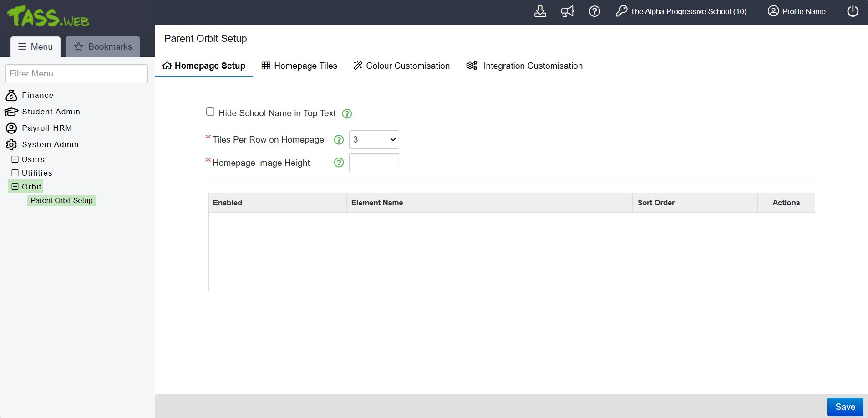Open the Tiles Per Row dropdown
The width and height of the screenshot is (868, 418).
(x=374, y=140)
